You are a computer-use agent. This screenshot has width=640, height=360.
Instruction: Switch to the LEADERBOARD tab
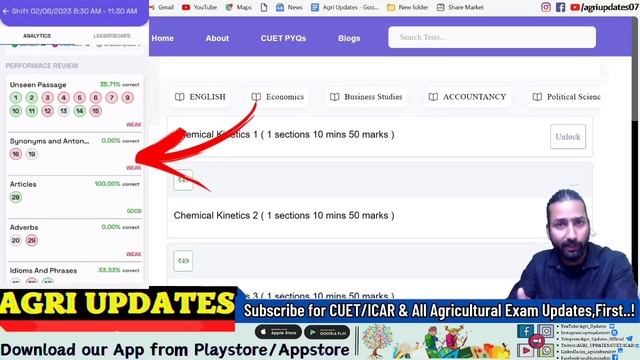[112, 36]
